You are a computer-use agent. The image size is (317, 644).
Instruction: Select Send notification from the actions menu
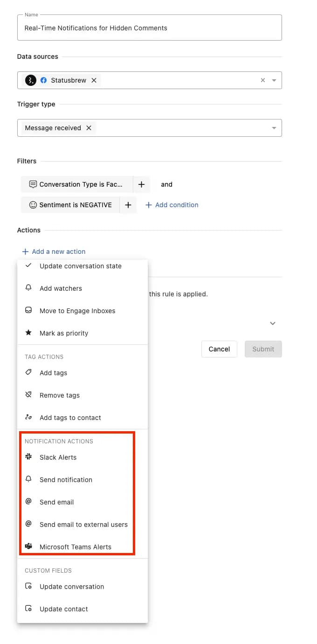pyautogui.click(x=66, y=480)
